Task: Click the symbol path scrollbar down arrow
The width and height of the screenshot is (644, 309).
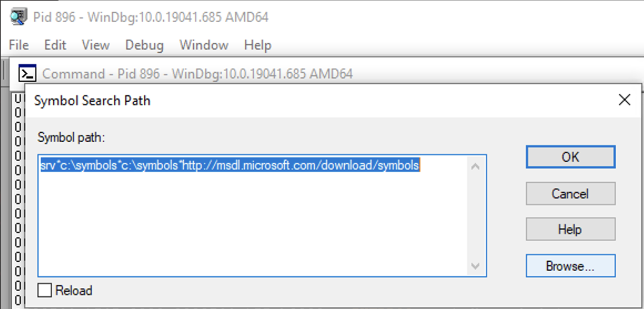Action: pyautogui.click(x=476, y=266)
